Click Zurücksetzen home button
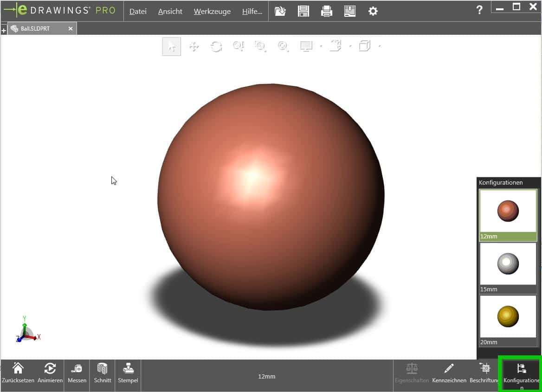 (x=18, y=373)
